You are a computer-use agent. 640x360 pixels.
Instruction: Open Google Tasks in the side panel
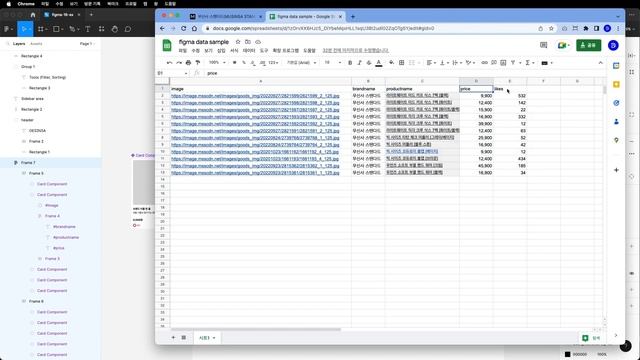[x=616, y=103]
